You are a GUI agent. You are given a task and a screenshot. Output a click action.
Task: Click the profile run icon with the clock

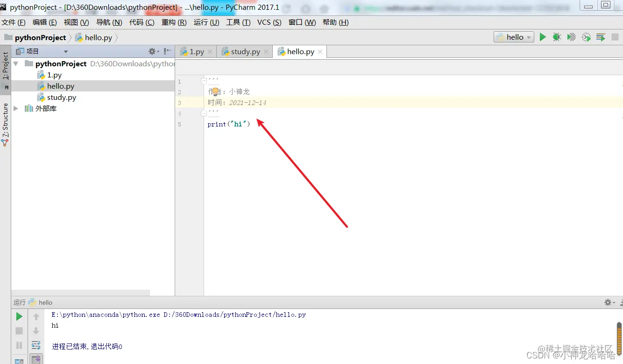586,37
